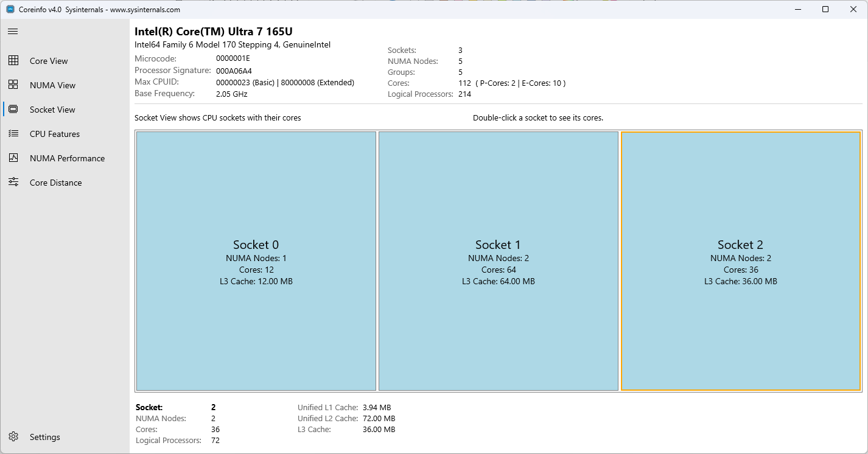Open the hamburger navigation menu
The width and height of the screenshot is (868, 454).
click(12, 31)
